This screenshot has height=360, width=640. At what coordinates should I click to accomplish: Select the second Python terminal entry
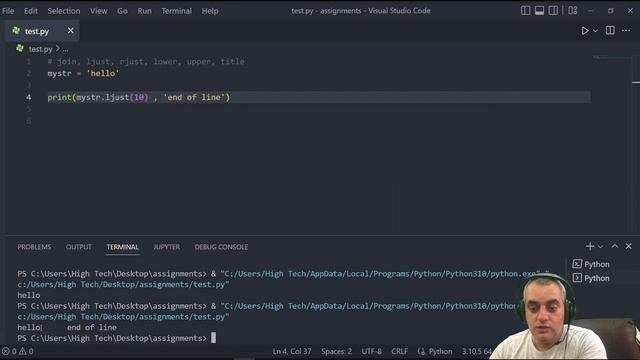click(591, 278)
